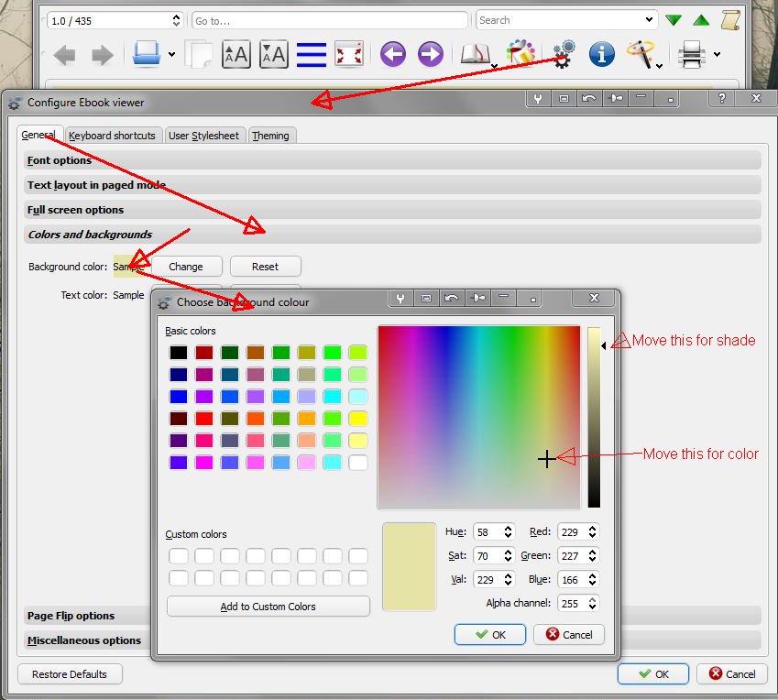Pick the yellow basic color swatch
The image size is (778, 700).
coord(357,418)
